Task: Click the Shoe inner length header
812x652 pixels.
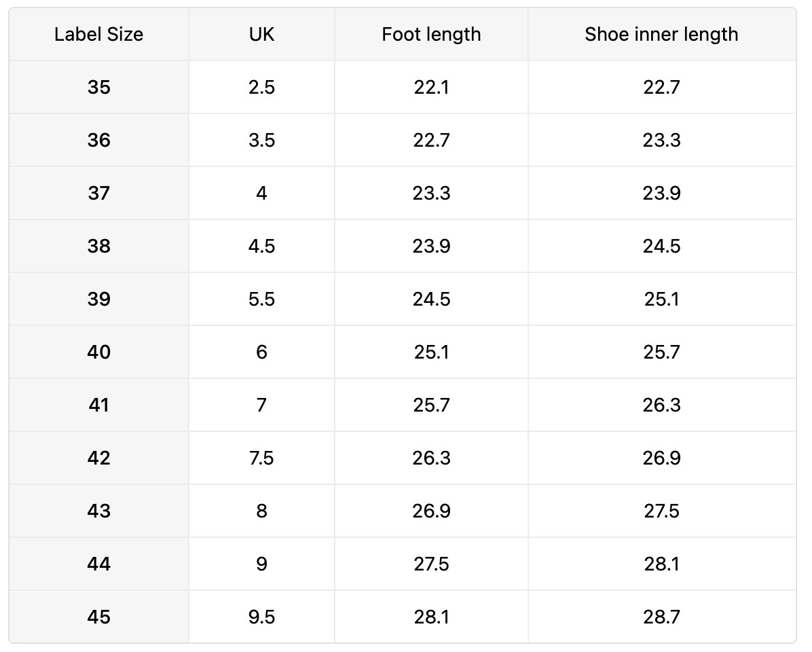Action: pos(662,34)
